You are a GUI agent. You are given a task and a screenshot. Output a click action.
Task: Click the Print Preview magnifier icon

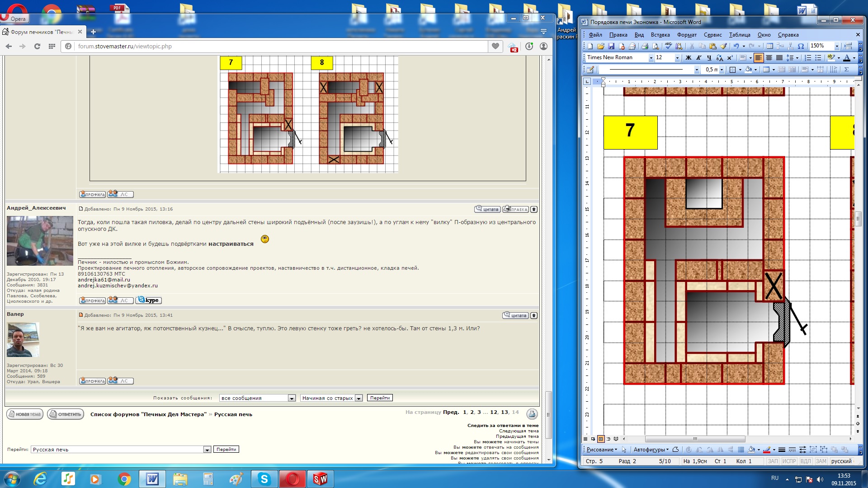(656, 46)
